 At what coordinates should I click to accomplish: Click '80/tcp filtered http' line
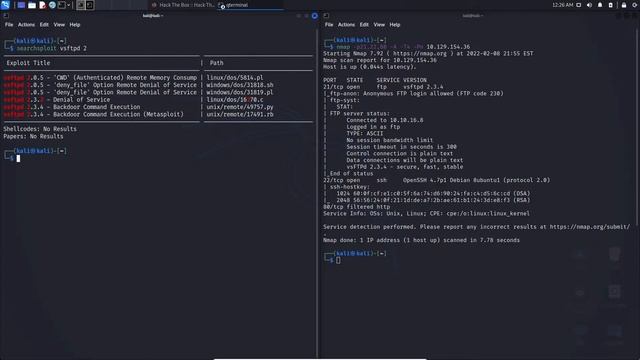356,207
